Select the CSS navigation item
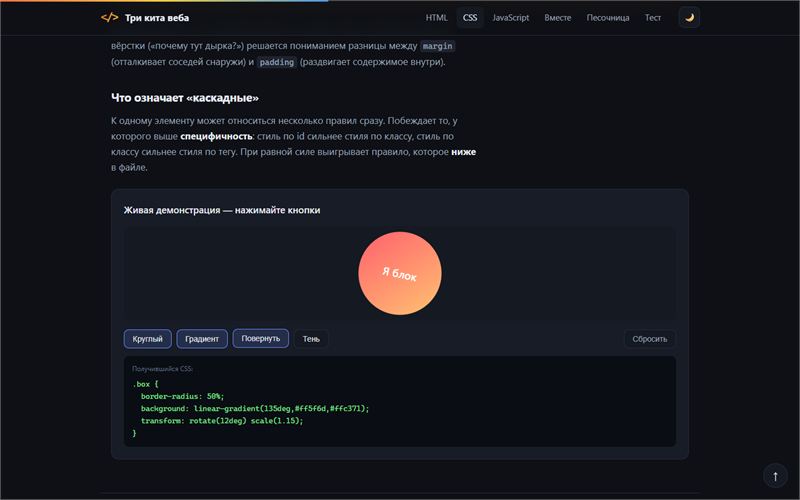 pos(470,17)
